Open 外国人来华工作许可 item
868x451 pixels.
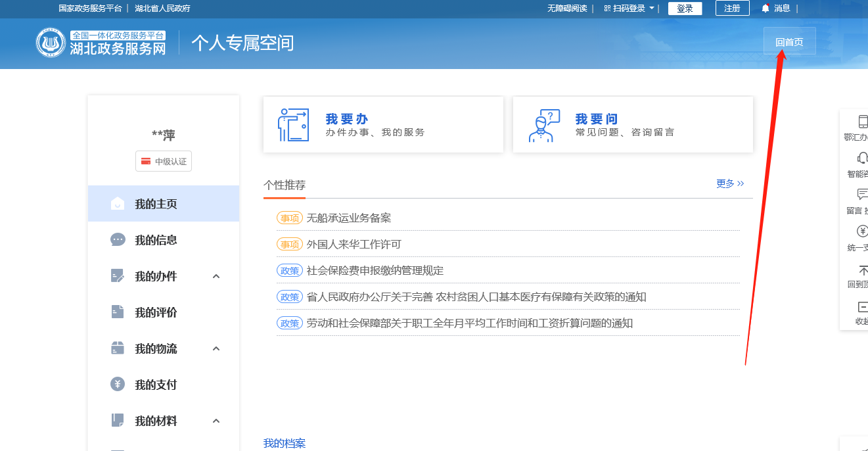354,245
